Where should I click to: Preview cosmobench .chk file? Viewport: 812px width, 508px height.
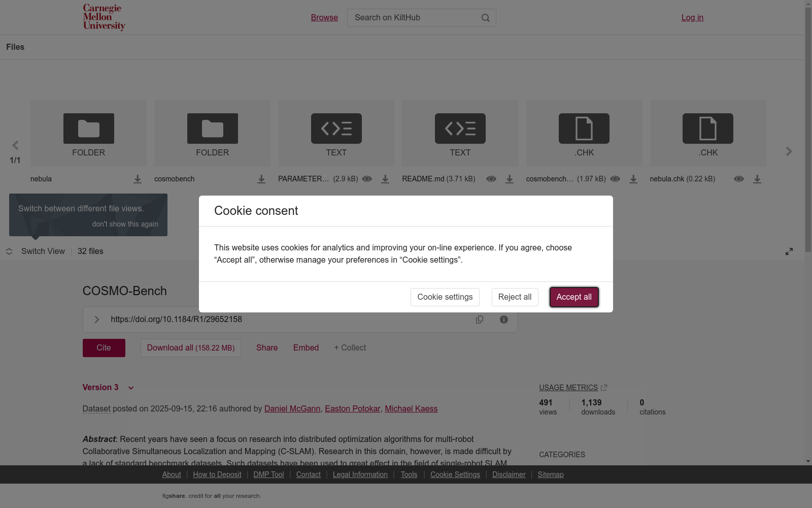(x=615, y=179)
